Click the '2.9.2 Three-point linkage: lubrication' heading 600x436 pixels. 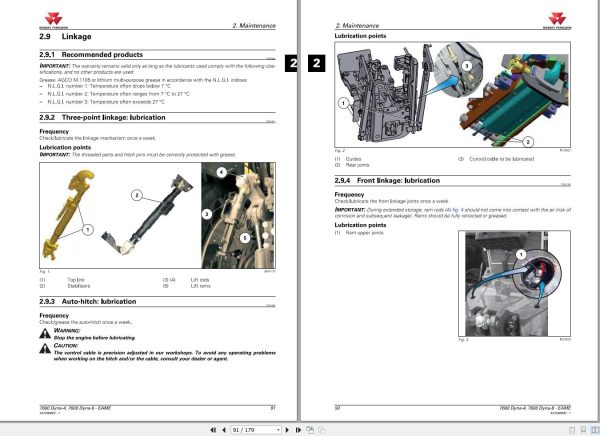[x=102, y=118]
